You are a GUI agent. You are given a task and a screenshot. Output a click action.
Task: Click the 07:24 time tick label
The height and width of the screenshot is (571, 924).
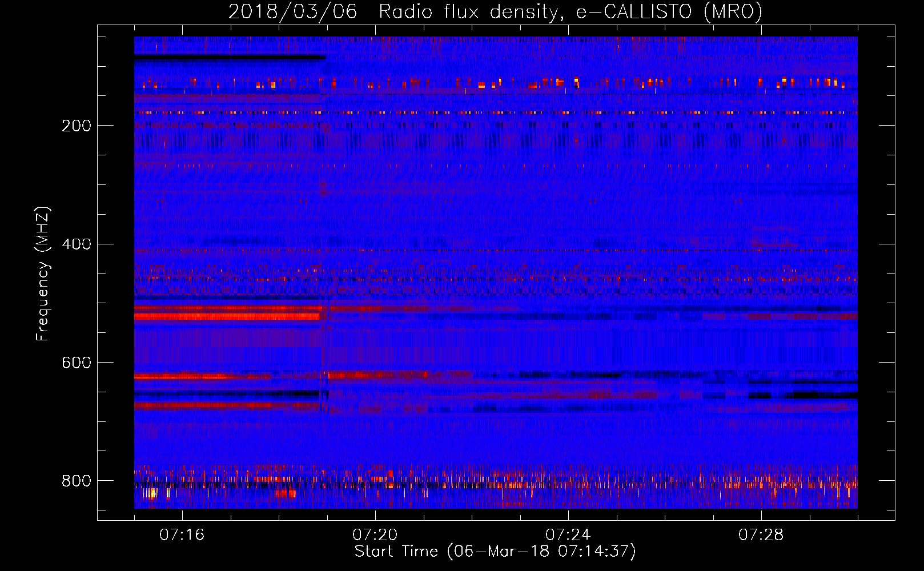point(568,535)
